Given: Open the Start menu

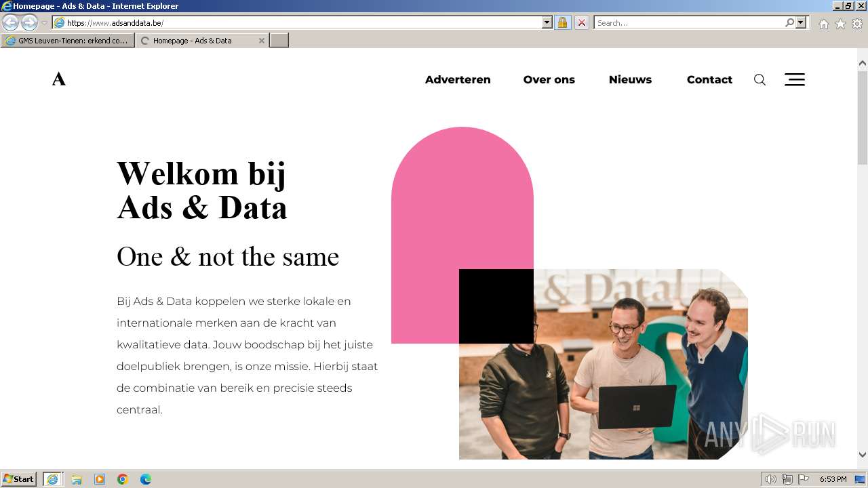Looking at the screenshot, I should [x=18, y=479].
